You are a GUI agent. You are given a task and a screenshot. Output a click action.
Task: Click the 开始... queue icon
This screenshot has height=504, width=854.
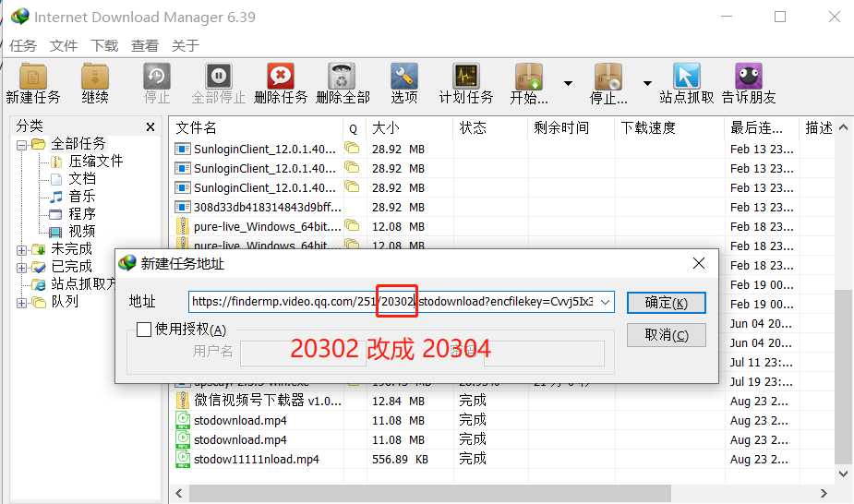pyautogui.click(x=529, y=83)
